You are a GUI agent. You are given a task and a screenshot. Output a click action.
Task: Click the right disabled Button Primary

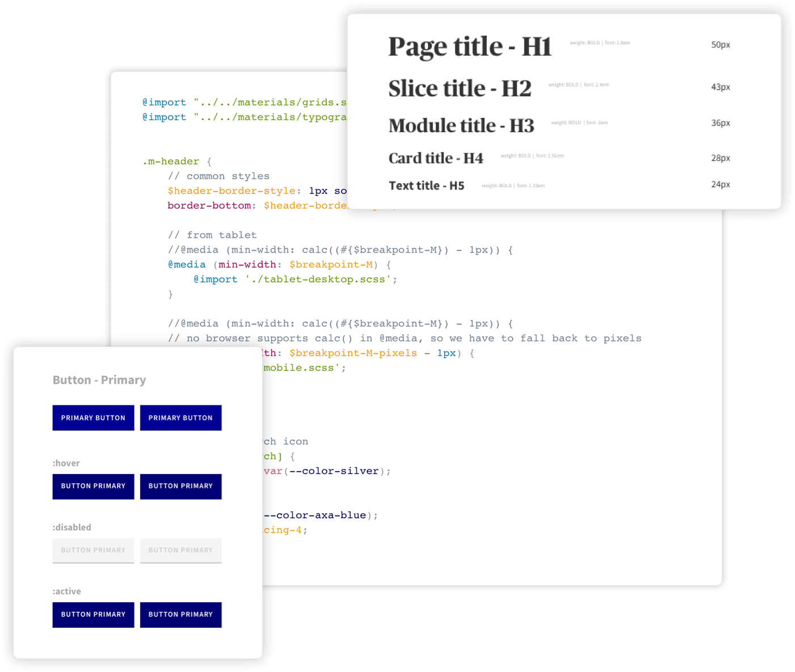pos(180,550)
